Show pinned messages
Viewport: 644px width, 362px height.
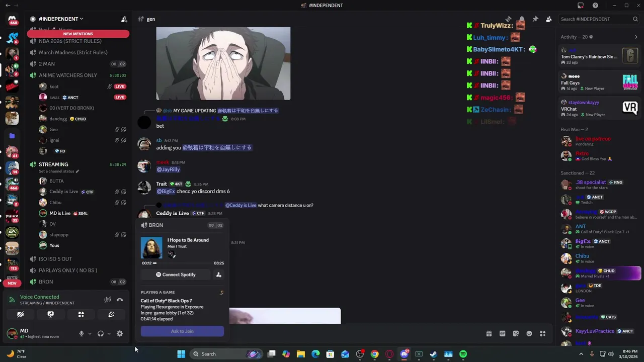535,19
